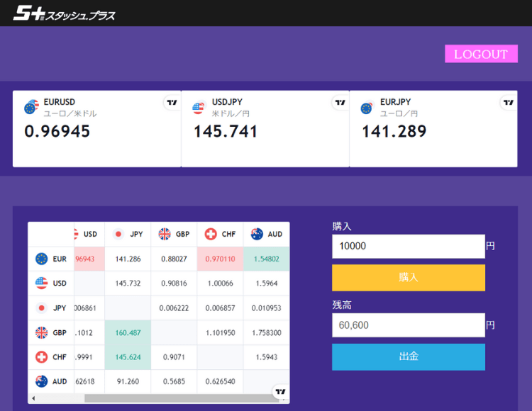Screen dimensions: 532x411
Task: Click the EUR flag in table row header
Action: click(42, 259)
